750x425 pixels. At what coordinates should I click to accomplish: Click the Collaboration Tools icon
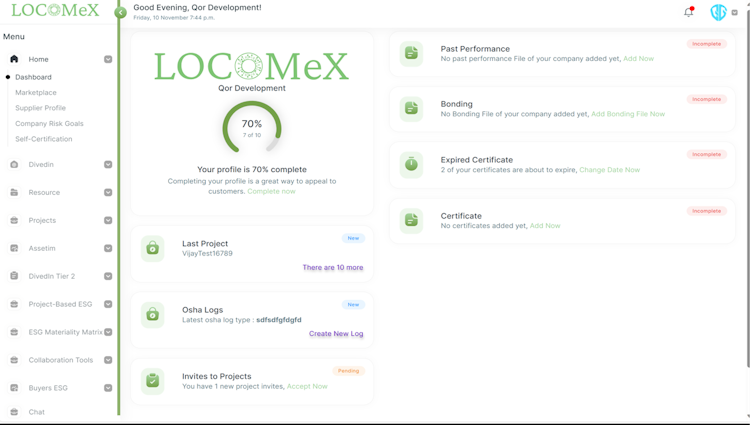pyautogui.click(x=14, y=360)
